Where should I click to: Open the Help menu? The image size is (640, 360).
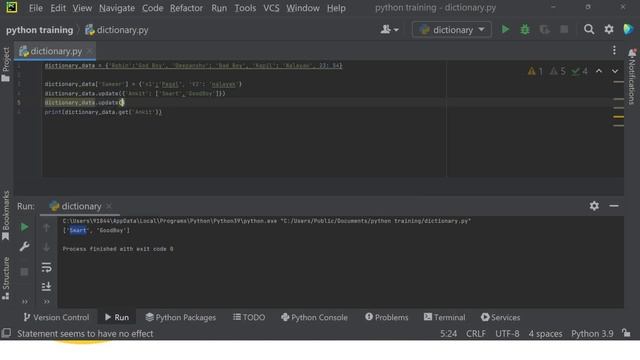[336, 8]
